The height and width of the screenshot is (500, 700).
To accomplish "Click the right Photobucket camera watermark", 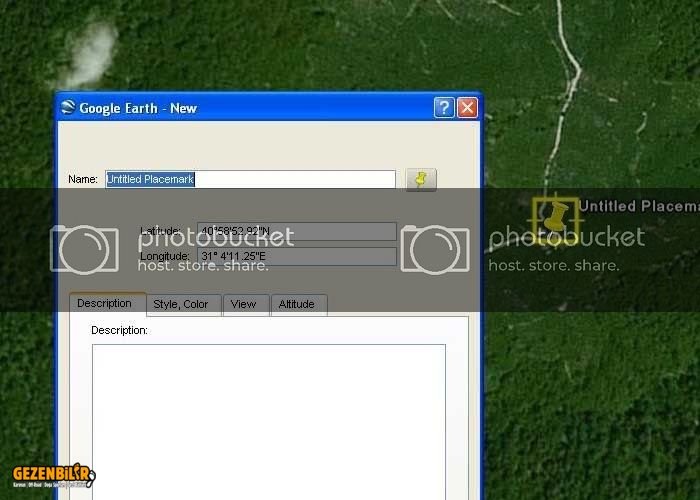I will 435,249.
